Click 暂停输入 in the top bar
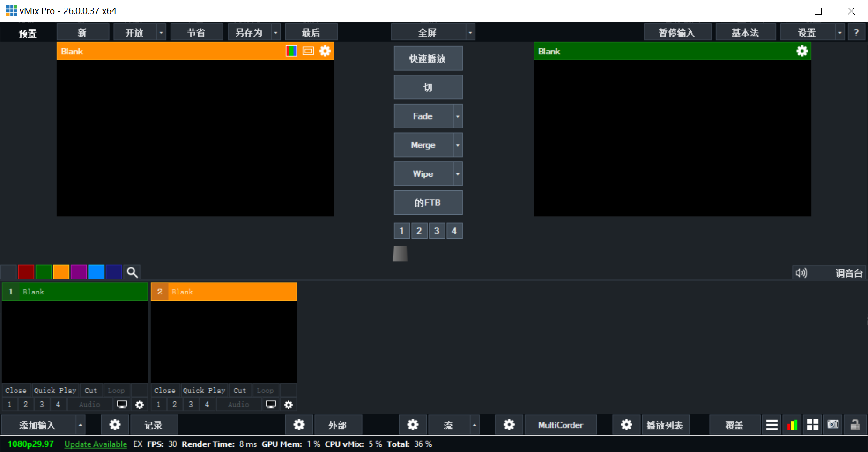Image resolution: width=868 pixels, height=452 pixels. pos(677,33)
